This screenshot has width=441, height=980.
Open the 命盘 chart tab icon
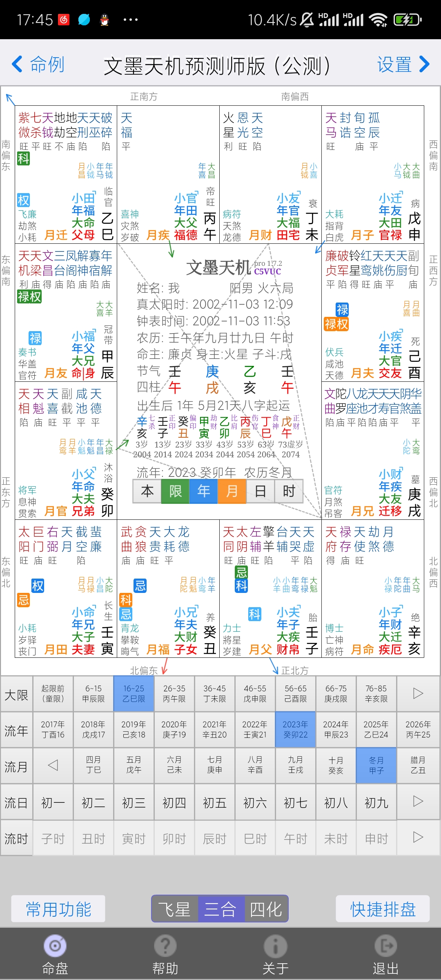55,946
